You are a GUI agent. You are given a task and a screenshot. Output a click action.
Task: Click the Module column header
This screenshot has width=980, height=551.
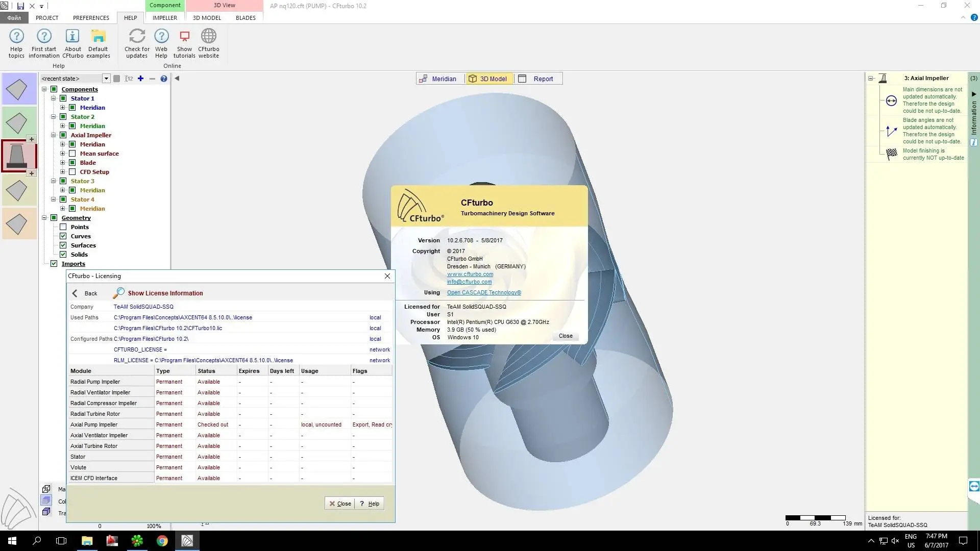111,371
